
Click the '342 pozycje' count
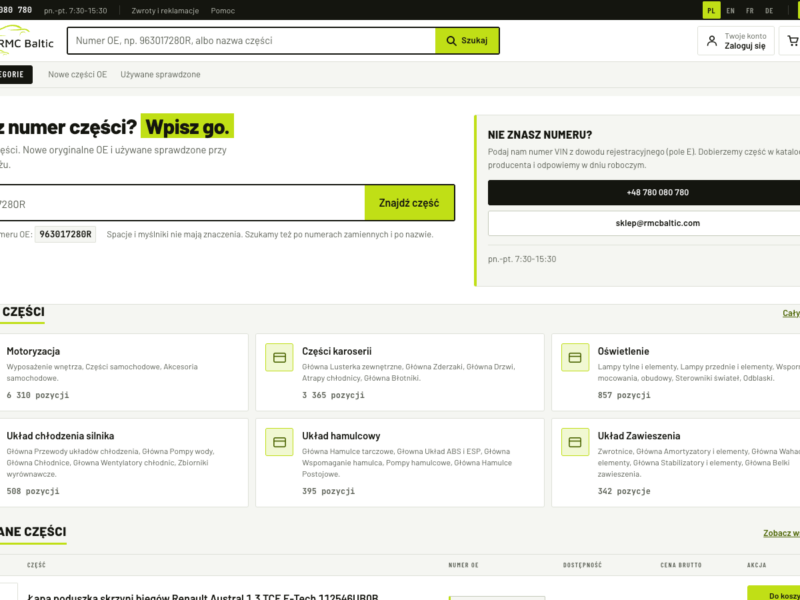point(624,491)
